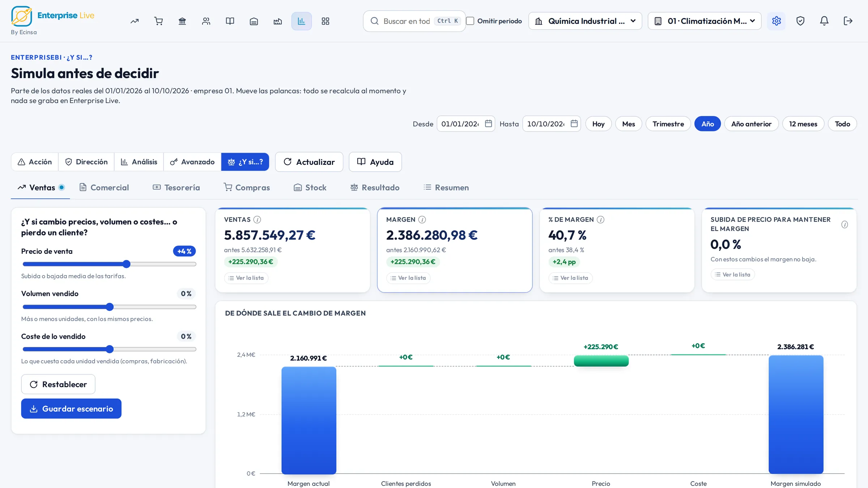Select the 12 meses period pill
Screen dimensions: 868x488
click(803, 124)
